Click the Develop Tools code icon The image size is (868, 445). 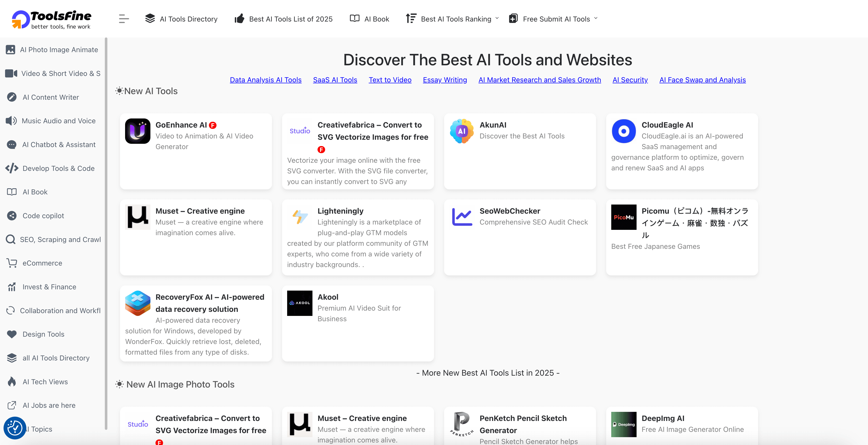point(12,168)
